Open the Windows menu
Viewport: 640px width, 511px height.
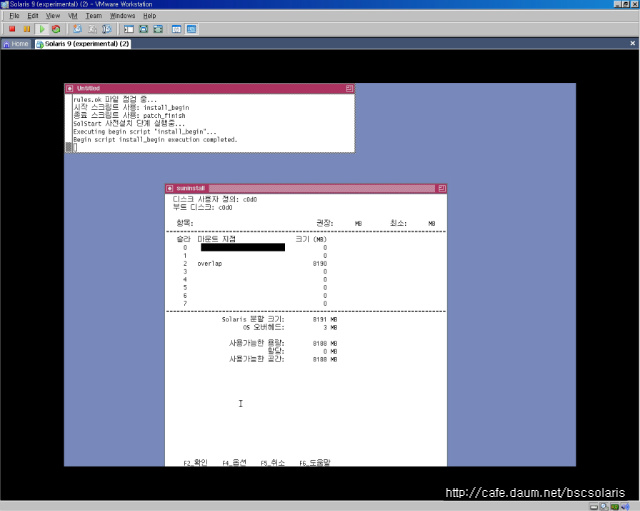coord(122,16)
